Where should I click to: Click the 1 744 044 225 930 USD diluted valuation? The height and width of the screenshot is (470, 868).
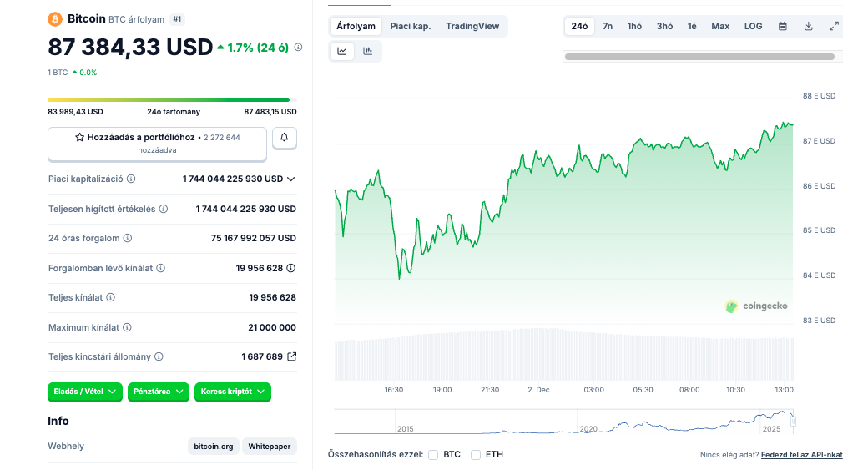[x=245, y=209]
